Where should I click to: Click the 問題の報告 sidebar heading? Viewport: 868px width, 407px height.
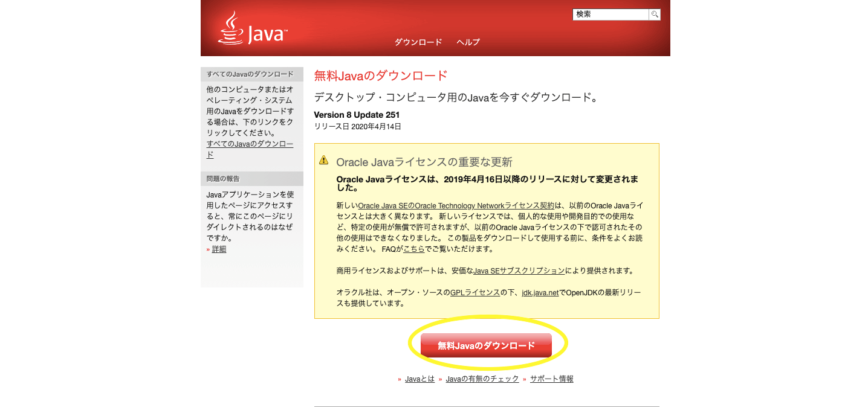pos(223,179)
